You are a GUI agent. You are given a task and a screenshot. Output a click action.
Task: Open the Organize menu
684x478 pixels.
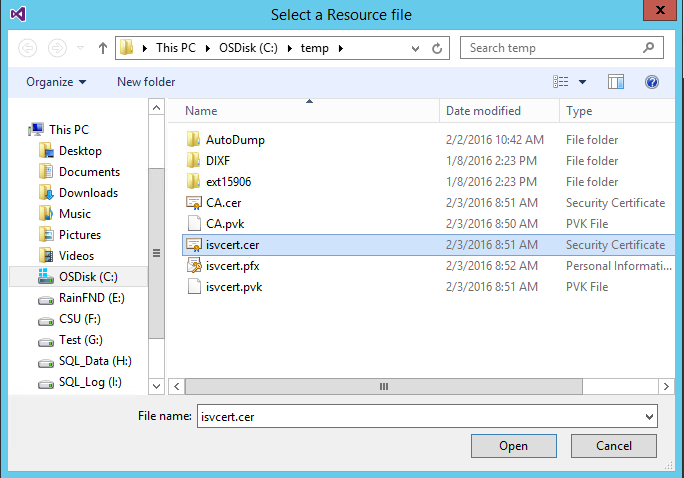(56, 82)
